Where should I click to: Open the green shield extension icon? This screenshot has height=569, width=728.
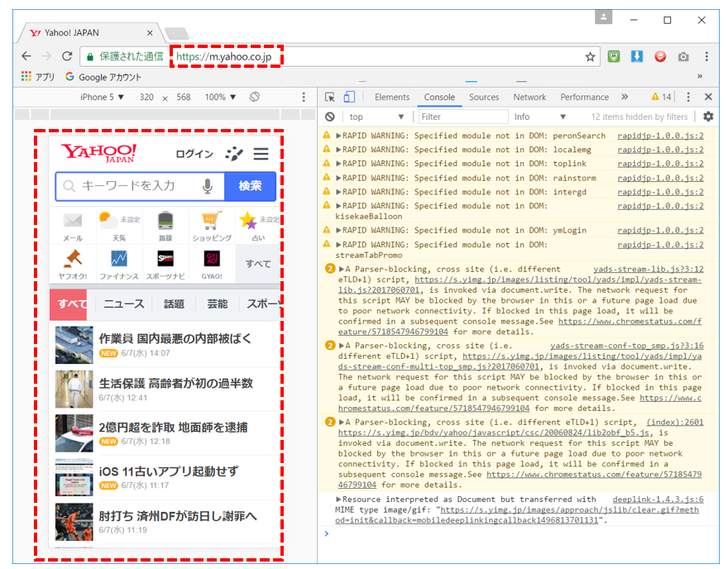tap(614, 56)
